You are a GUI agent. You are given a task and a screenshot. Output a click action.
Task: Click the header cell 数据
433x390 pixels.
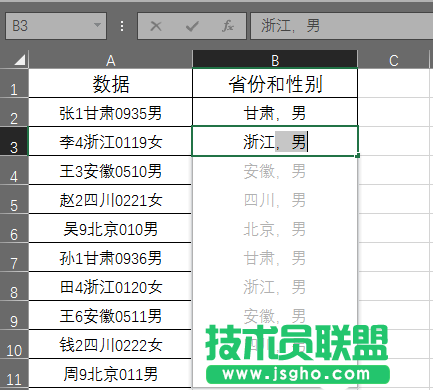tap(110, 83)
